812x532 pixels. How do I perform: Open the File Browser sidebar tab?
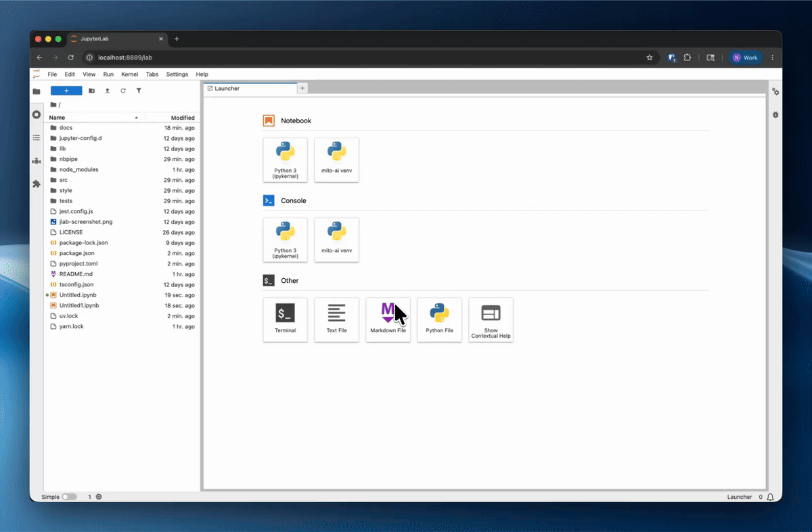click(37, 91)
